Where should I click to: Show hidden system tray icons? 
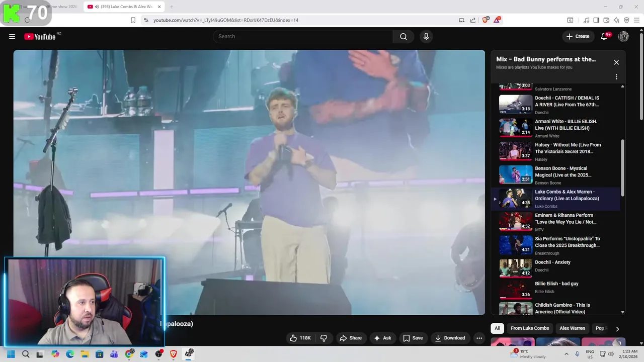pyautogui.click(x=566, y=354)
